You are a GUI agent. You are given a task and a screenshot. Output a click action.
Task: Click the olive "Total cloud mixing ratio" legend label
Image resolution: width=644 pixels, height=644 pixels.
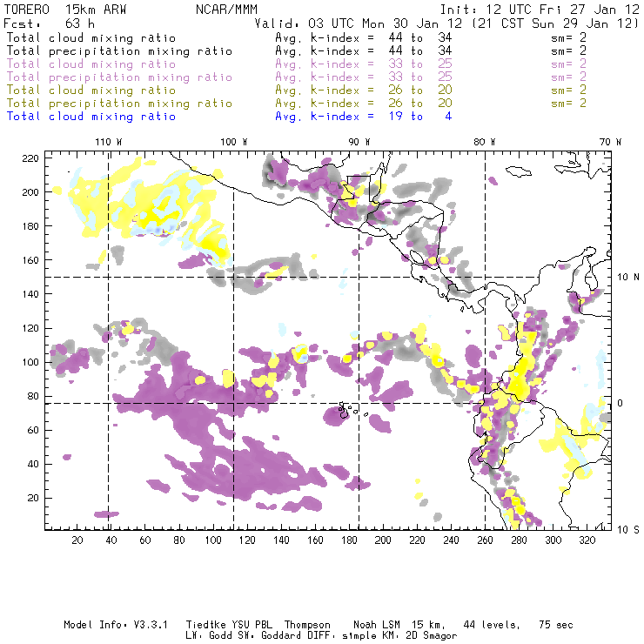pos(91,91)
